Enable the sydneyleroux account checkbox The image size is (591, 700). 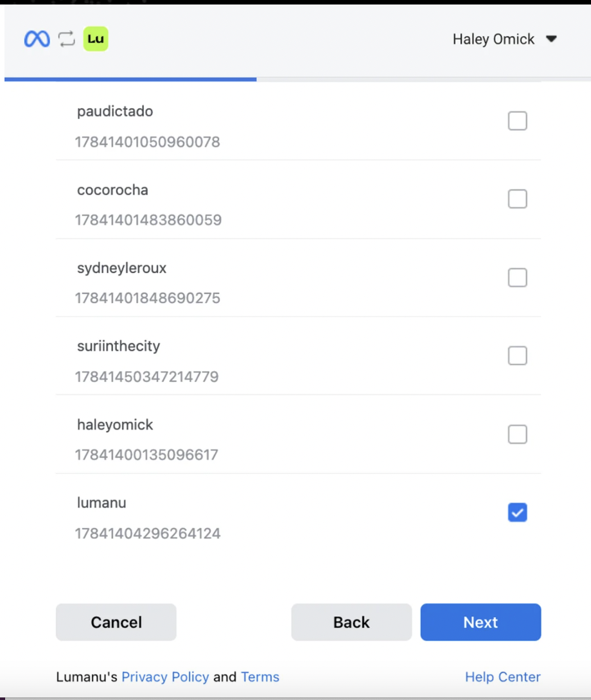point(517,277)
